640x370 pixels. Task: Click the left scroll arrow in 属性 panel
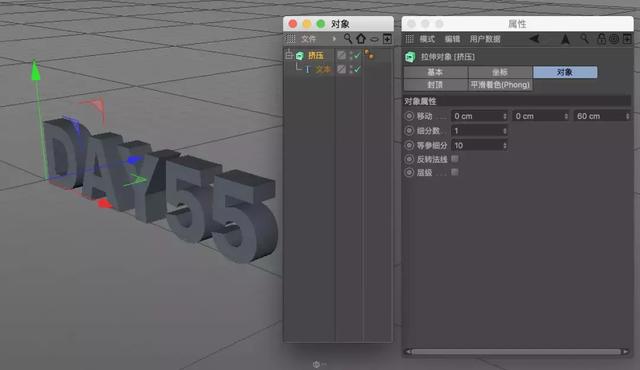click(x=407, y=352)
